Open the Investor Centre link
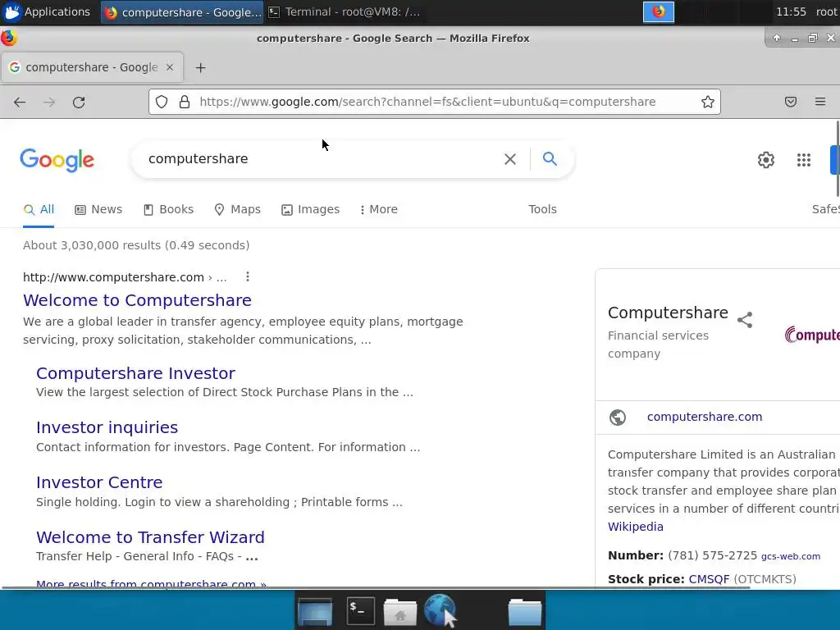840x630 pixels. [x=99, y=482]
